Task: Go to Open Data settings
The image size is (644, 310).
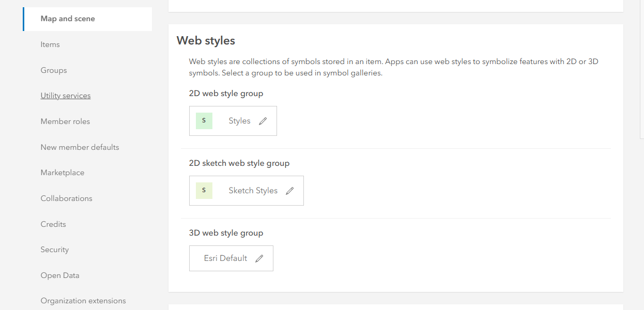Action: [60, 275]
